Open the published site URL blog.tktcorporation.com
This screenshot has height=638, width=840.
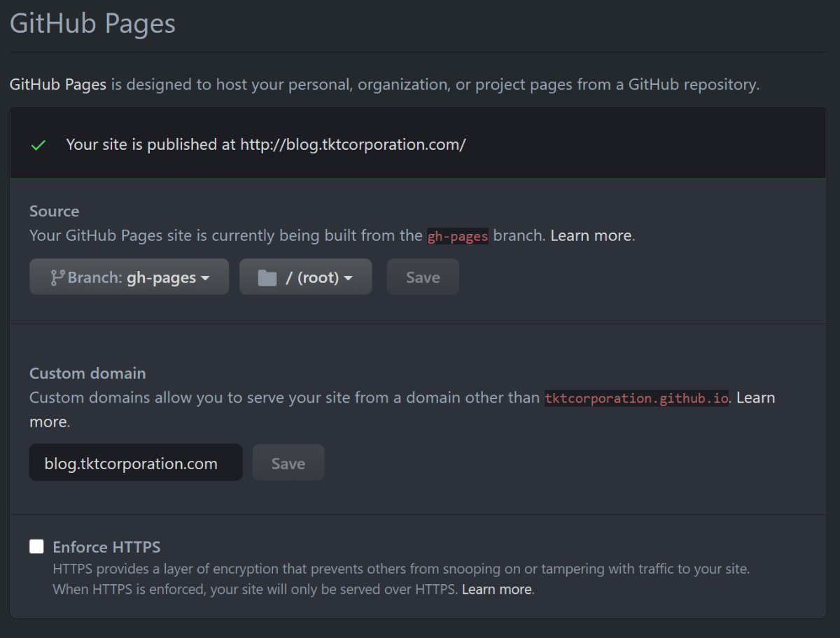point(353,144)
